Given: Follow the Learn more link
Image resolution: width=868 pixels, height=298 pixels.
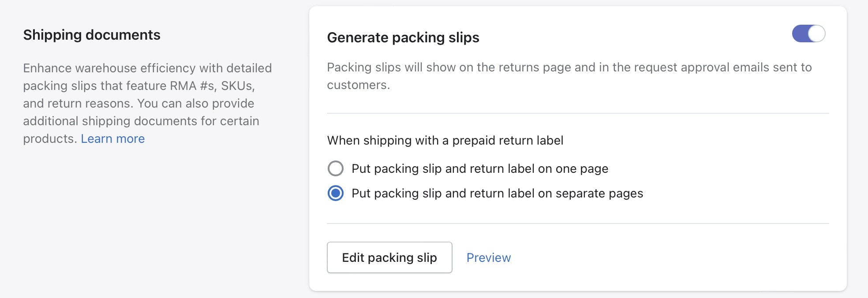Looking at the screenshot, I should coord(112,138).
